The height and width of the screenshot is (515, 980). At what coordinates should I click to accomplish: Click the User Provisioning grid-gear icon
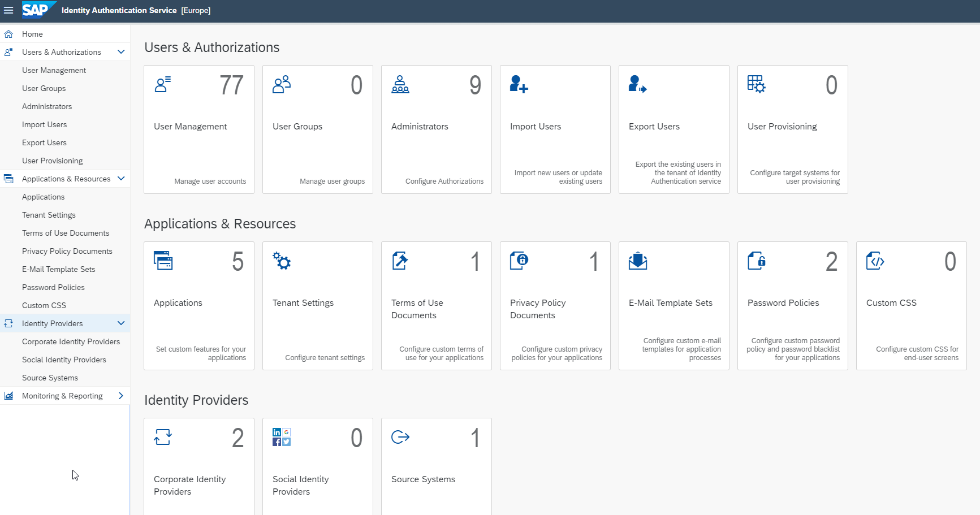click(756, 84)
